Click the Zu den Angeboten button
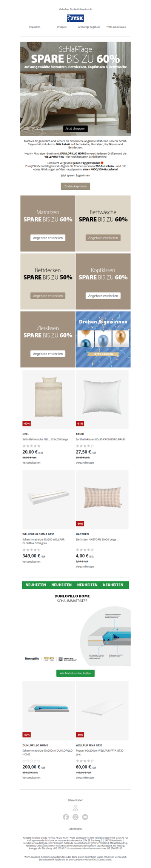This screenshot has height=868, width=151. click(x=75, y=186)
